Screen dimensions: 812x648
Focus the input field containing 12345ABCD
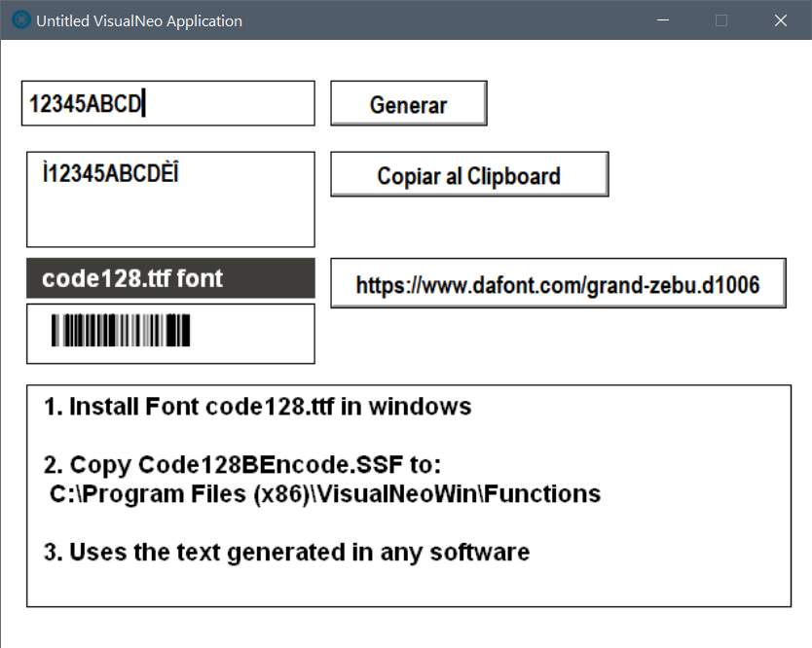tap(168, 103)
